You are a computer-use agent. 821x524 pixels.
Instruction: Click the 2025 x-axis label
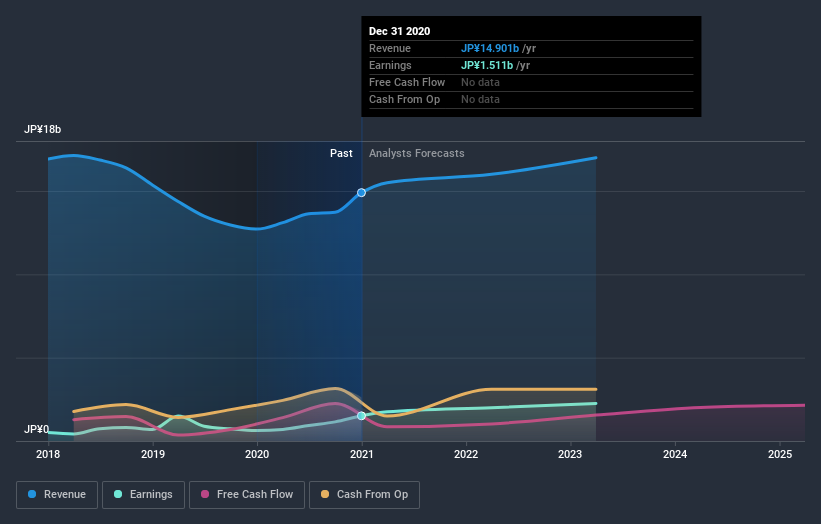(x=780, y=454)
